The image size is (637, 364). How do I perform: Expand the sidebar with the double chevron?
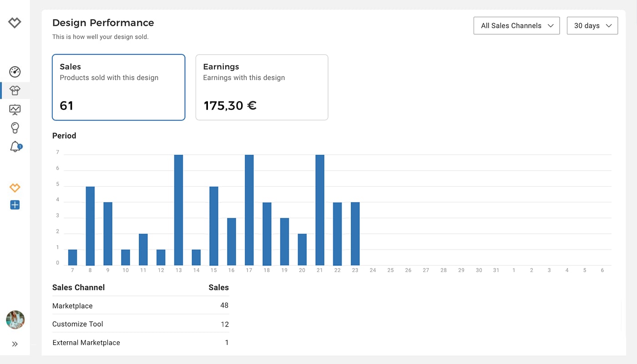15,344
